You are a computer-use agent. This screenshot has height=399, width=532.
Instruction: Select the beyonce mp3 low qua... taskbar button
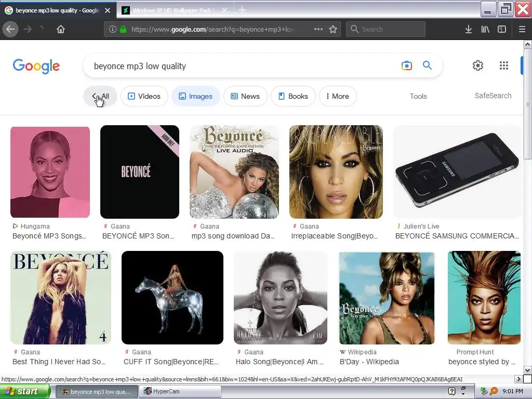[97, 391]
